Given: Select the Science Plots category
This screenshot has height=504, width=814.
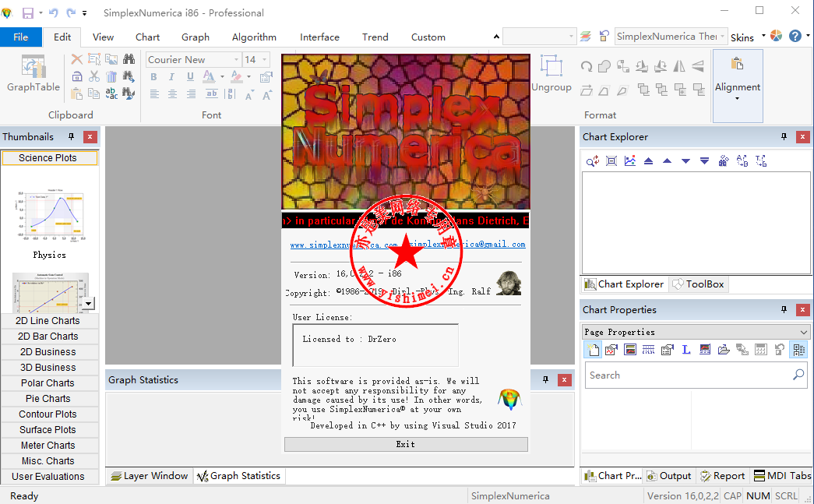Looking at the screenshot, I should [48, 158].
